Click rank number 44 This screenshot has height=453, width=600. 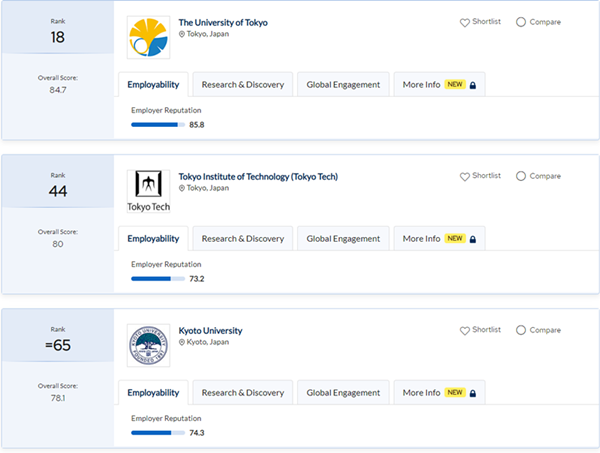(58, 191)
